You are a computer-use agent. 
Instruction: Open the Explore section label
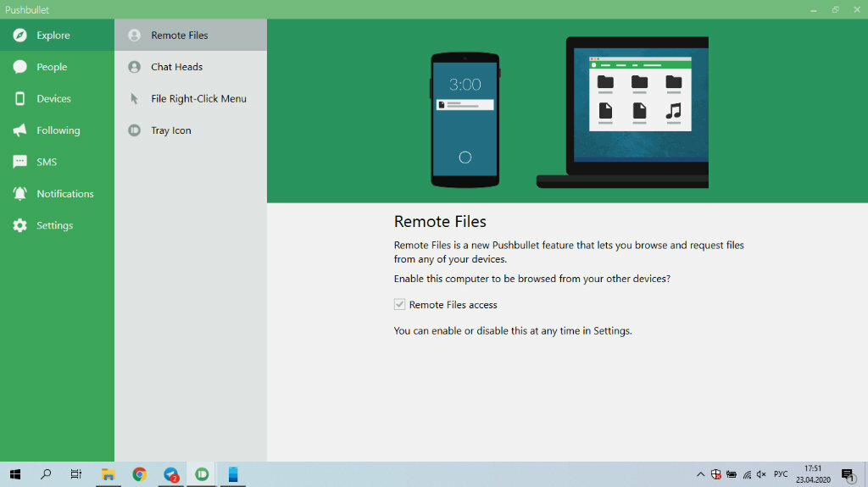click(53, 35)
